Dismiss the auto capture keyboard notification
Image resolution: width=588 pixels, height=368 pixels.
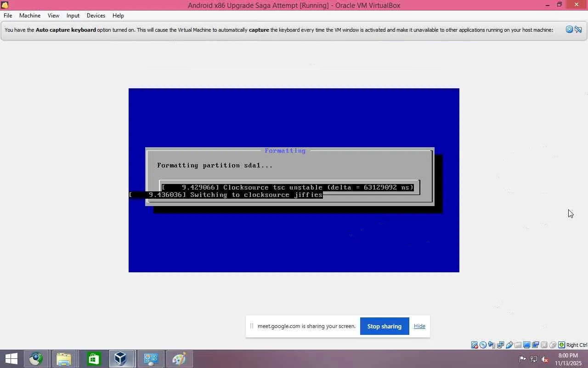point(570,30)
